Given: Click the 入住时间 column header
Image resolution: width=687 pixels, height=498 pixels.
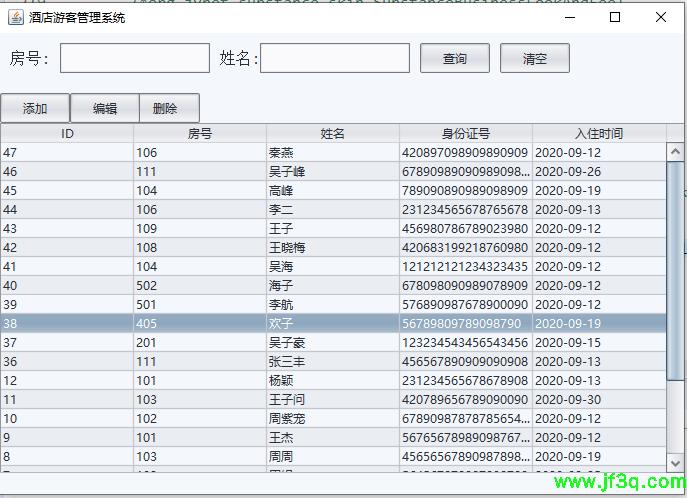Looking at the screenshot, I should click(x=599, y=133).
